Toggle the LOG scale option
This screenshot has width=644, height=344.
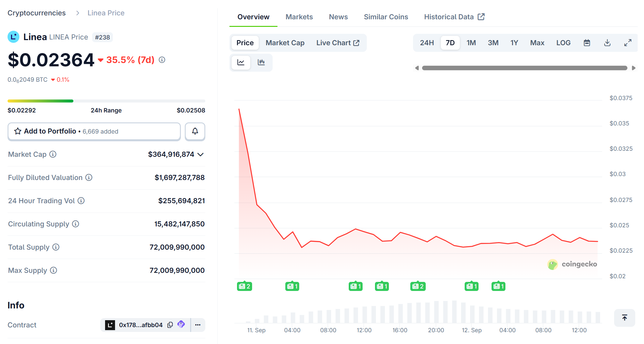tap(563, 43)
